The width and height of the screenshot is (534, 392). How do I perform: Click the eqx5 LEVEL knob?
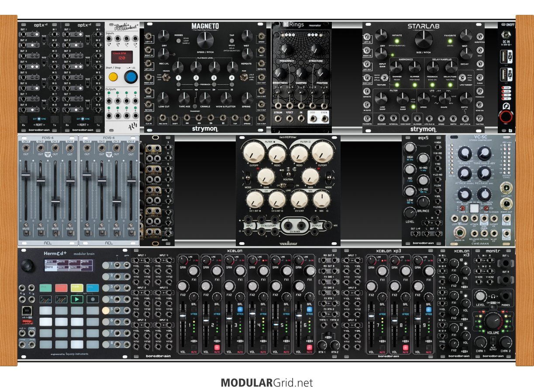point(410,213)
